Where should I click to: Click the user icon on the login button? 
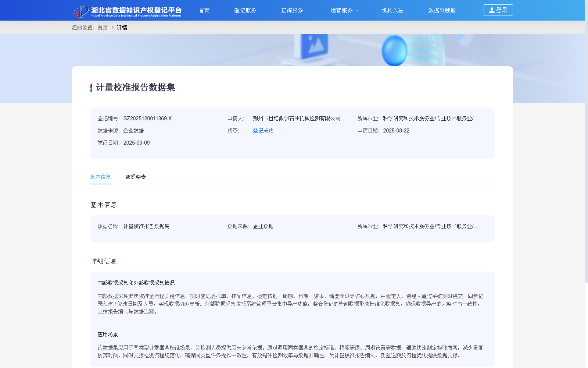pyautogui.click(x=491, y=10)
